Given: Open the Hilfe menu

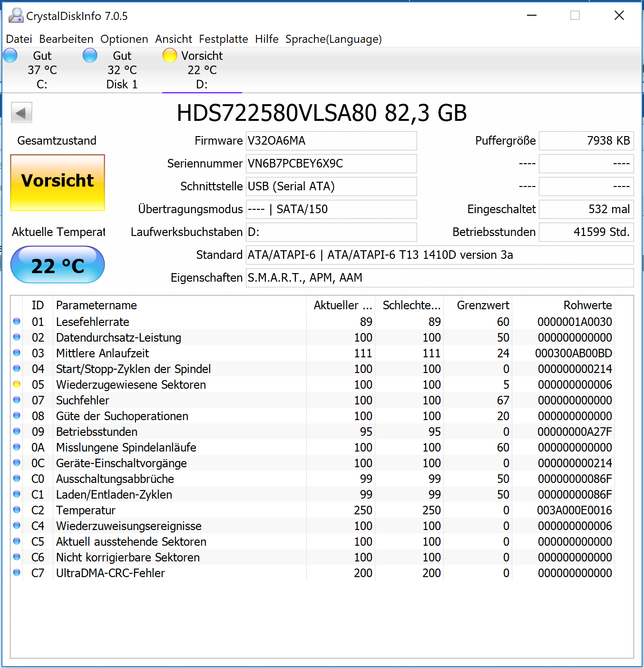Looking at the screenshot, I should 267,39.
